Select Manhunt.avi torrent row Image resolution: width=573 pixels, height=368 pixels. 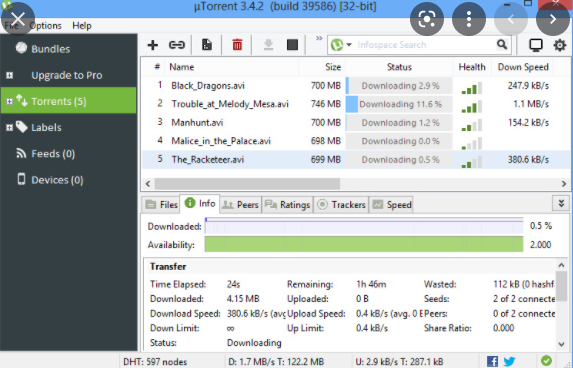(x=356, y=122)
